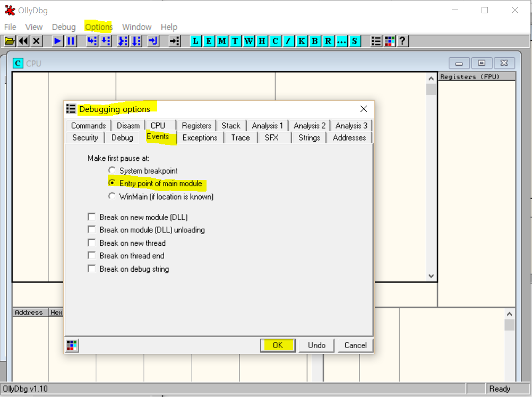Close the Debugging options dialog
The width and height of the screenshot is (532, 397).
pos(363,109)
